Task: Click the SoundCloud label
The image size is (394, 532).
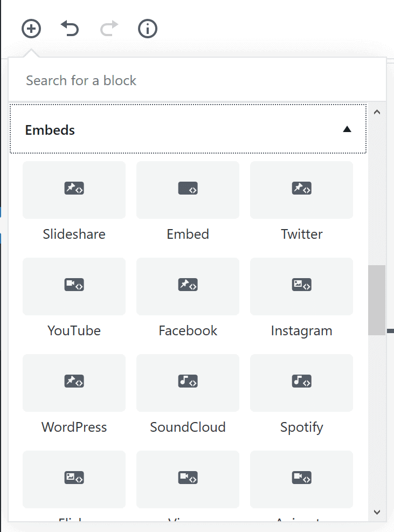Action: [x=188, y=427]
